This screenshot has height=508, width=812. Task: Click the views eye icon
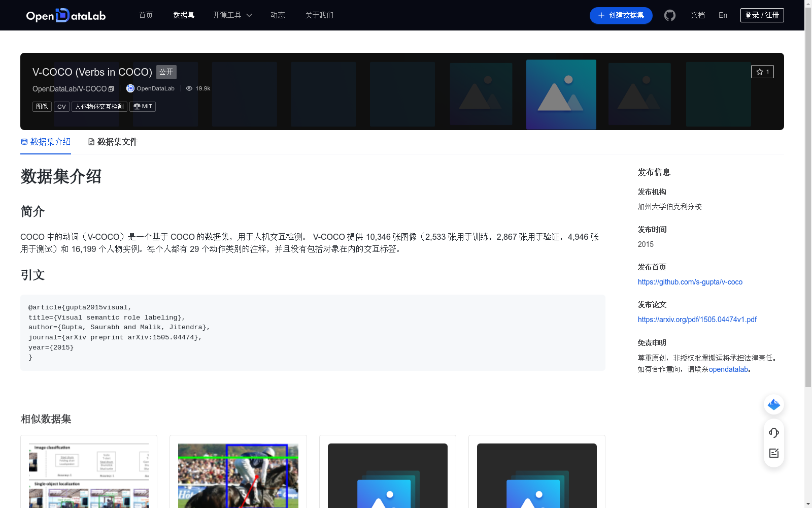(x=189, y=88)
